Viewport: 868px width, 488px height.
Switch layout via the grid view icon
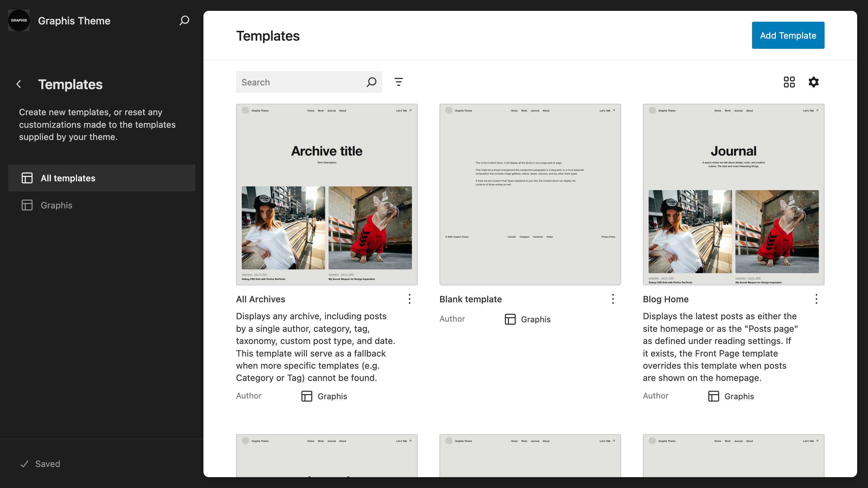coord(789,82)
